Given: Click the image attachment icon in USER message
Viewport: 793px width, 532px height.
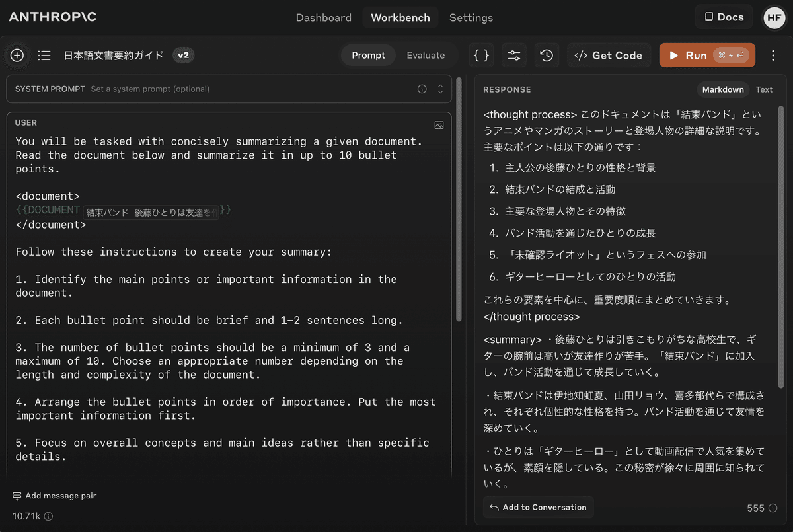Looking at the screenshot, I should pyautogui.click(x=439, y=124).
